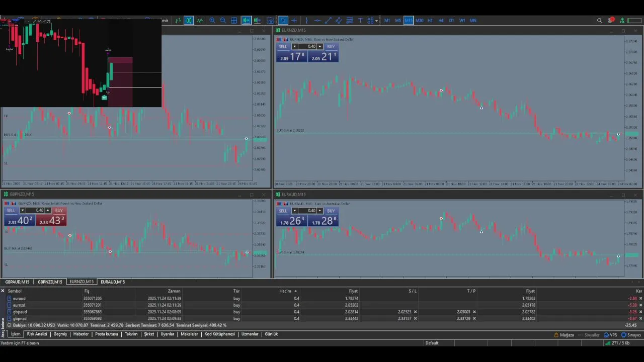This screenshot has height=362, width=644.
Task: Increase GBPNZD volume with up arrow
Action: click(x=48, y=211)
